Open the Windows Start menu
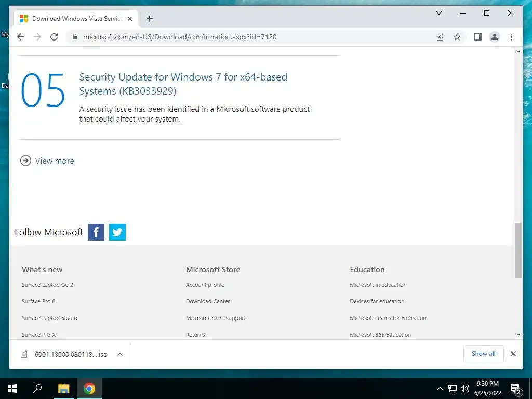 tap(12, 389)
